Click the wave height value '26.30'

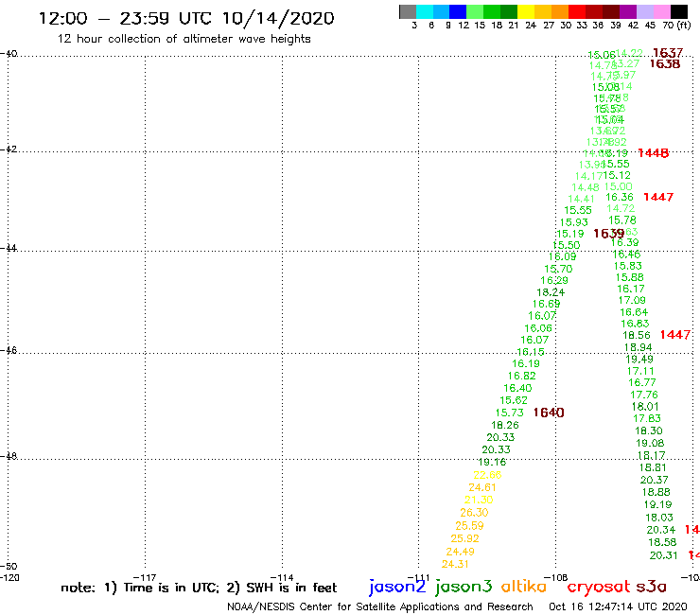[x=474, y=513]
